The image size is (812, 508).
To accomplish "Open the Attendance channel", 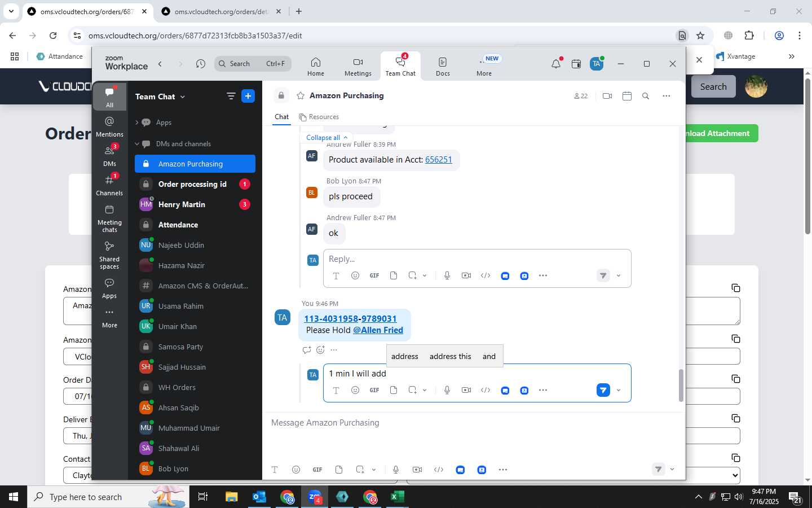I will click(x=195, y=225).
